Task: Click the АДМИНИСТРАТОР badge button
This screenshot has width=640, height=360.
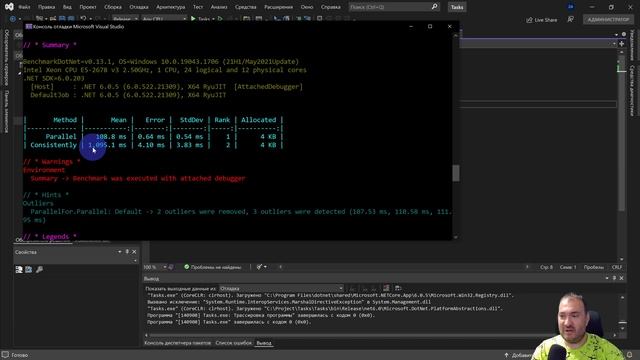Action: pyautogui.click(x=608, y=19)
